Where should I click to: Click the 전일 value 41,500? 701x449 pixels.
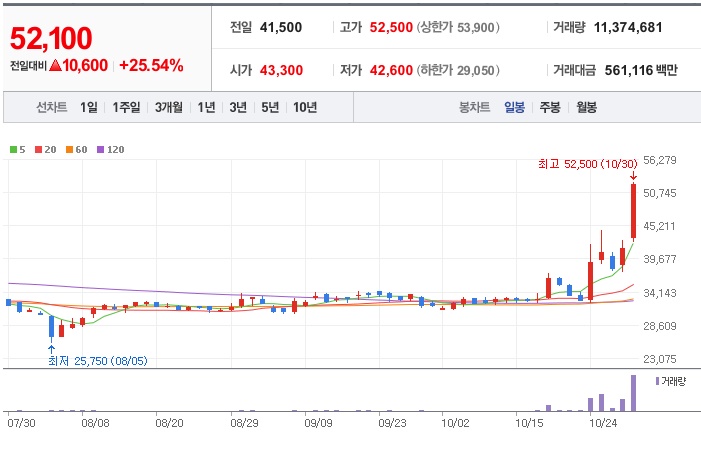281,27
